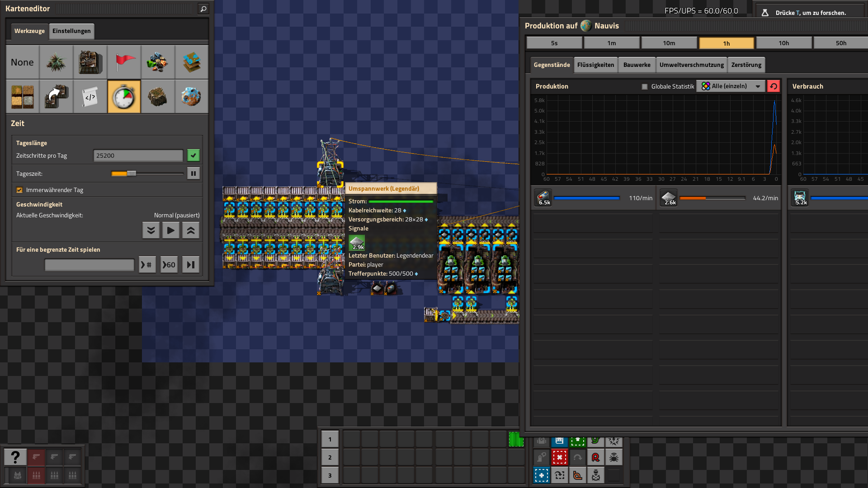Select the None tool in the map editor
The image size is (868, 488).
(x=22, y=62)
